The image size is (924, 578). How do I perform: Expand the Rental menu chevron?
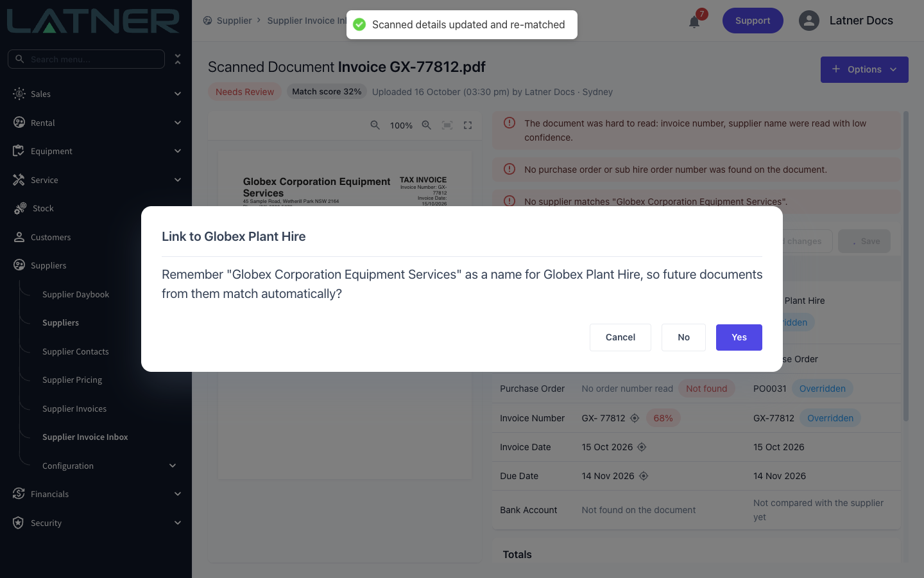click(178, 123)
